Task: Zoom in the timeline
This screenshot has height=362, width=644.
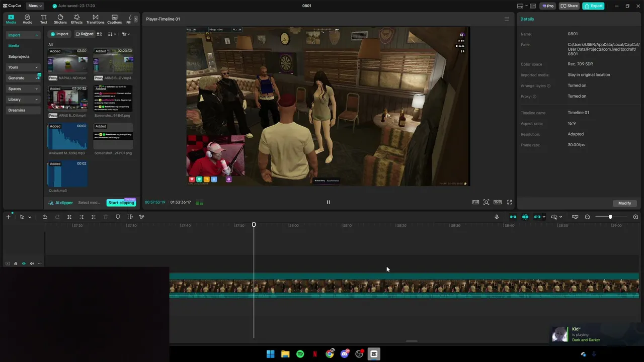Action: point(635,217)
